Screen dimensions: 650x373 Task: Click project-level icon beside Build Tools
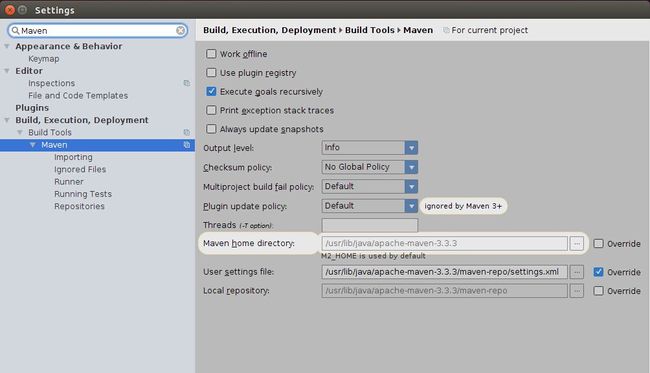(x=187, y=133)
